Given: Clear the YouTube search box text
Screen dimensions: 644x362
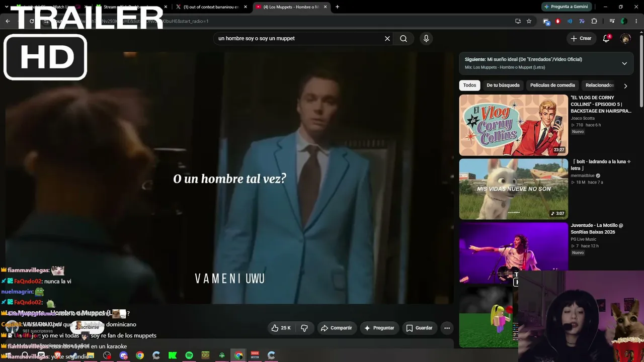Looking at the screenshot, I should [387, 38].
